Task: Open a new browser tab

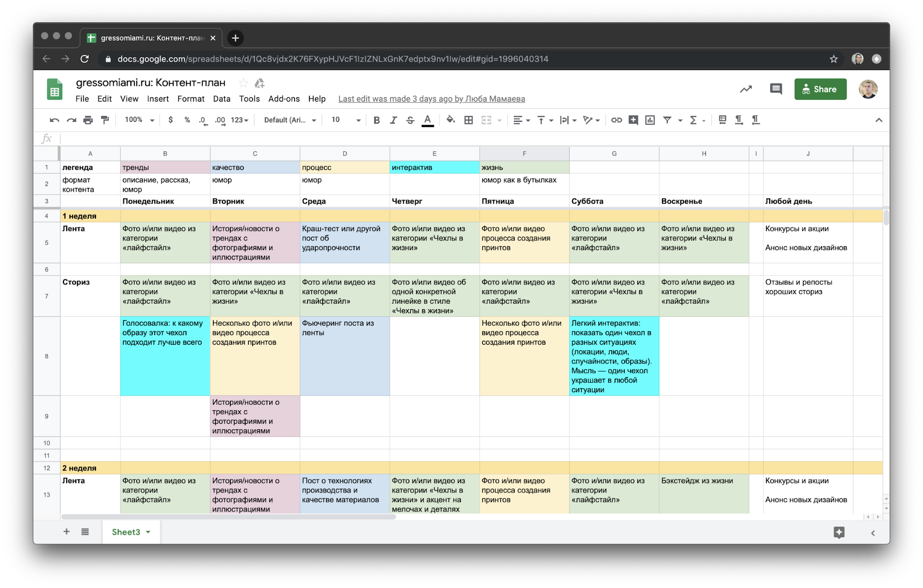Action: (235, 38)
